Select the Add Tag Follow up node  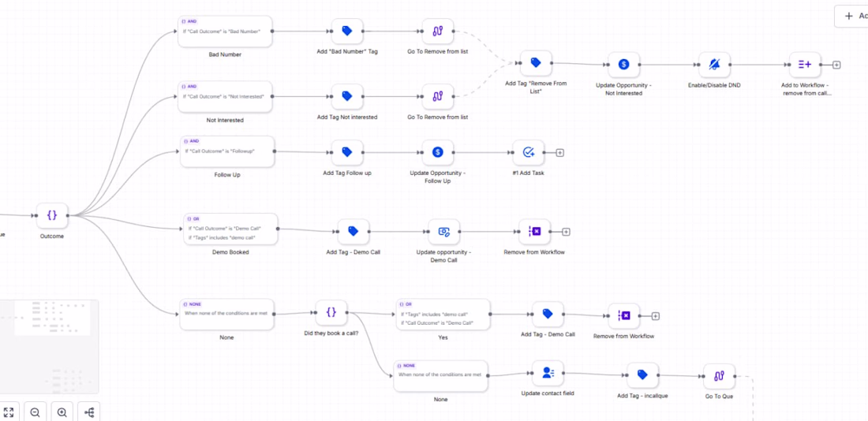click(347, 152)
